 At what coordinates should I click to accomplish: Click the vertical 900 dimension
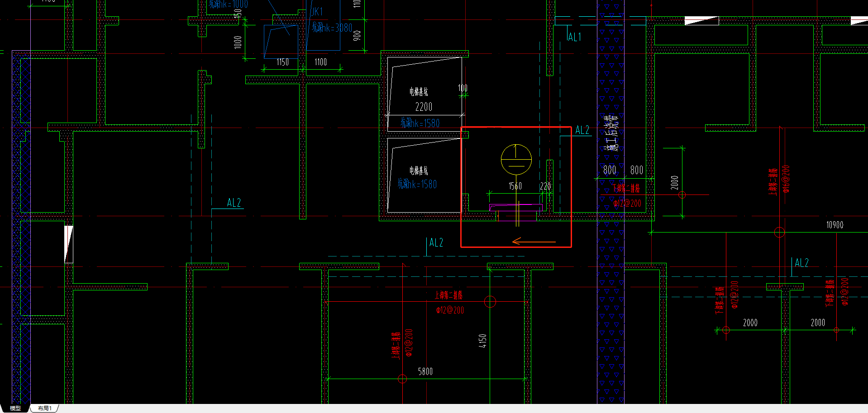[357, 35]
